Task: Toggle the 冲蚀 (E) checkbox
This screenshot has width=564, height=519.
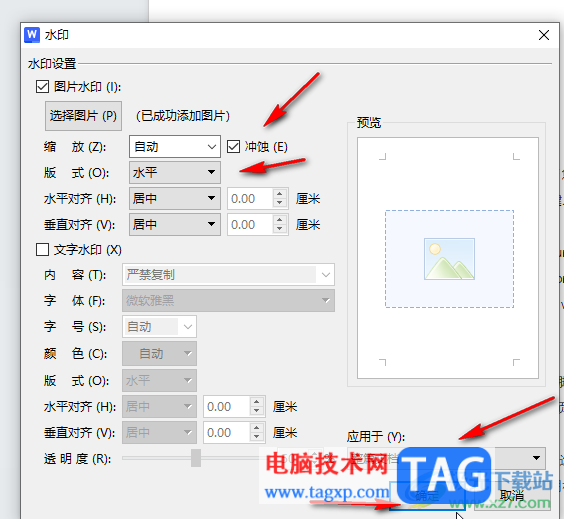Action: click(233, 147)
